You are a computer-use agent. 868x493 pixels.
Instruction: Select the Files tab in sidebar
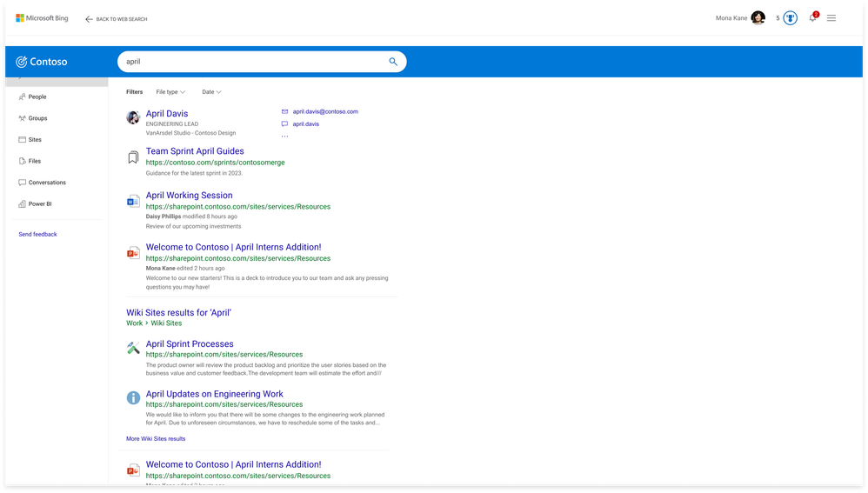point(30,161)
